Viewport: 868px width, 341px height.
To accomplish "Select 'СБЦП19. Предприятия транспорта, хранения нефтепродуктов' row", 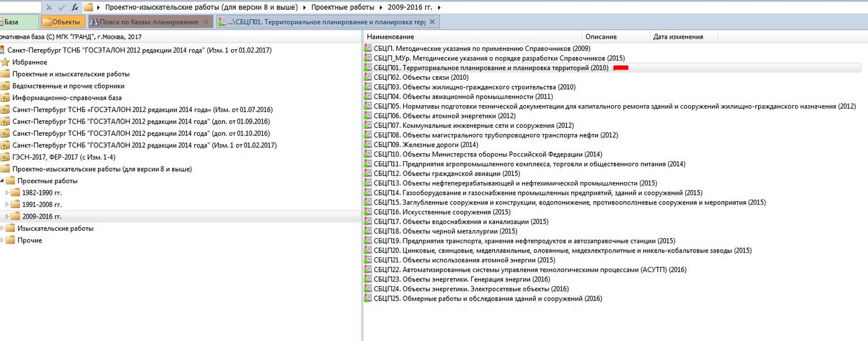I will coord(524,241).
